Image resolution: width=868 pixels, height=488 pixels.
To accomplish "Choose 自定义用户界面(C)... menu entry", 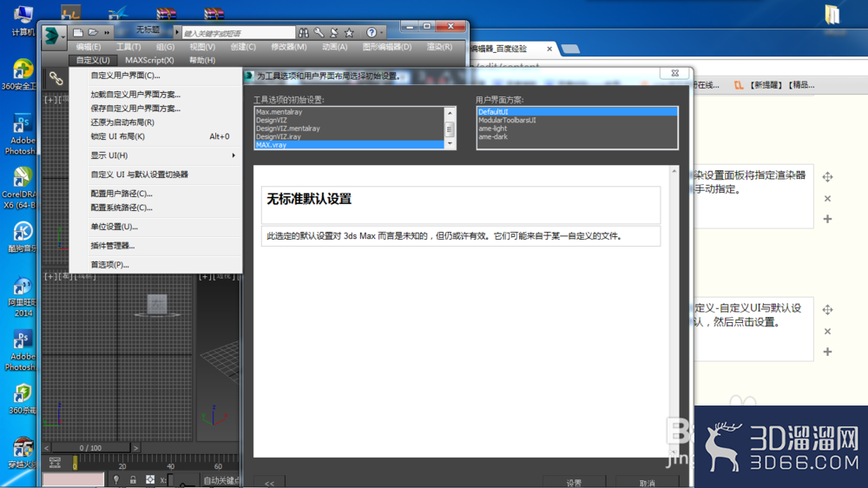I will (156, 76).
